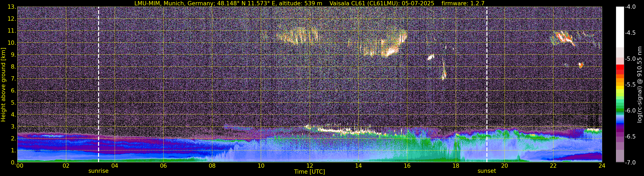
Task: Click height axis tick '2.'
Action: [x=13, y=138]
